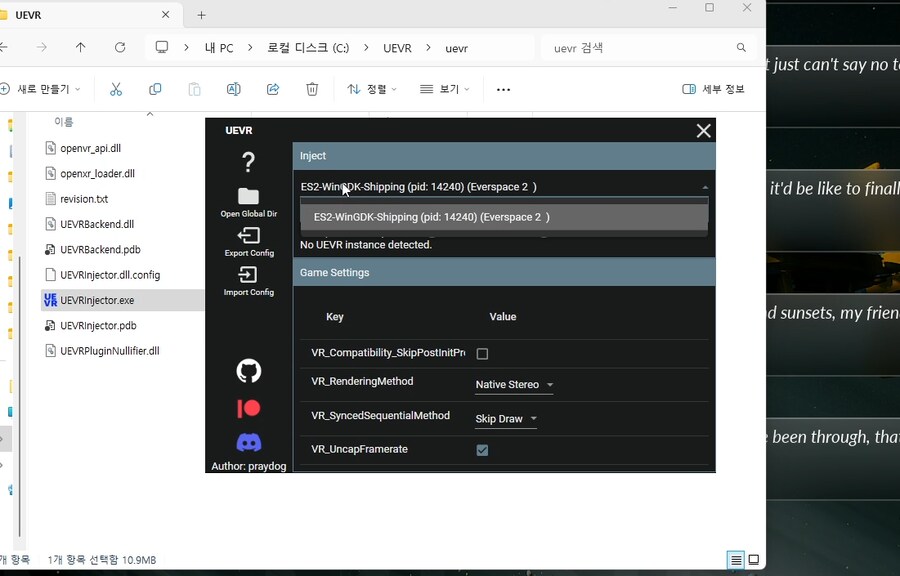The image size is (900, 576).
Task: Open the GitHub link icon in UEVR
Action: 249,371
